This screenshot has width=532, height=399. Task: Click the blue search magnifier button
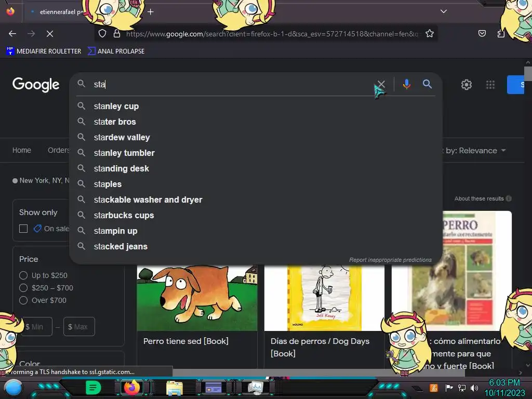pyautogui.click(x=427, y=84)
